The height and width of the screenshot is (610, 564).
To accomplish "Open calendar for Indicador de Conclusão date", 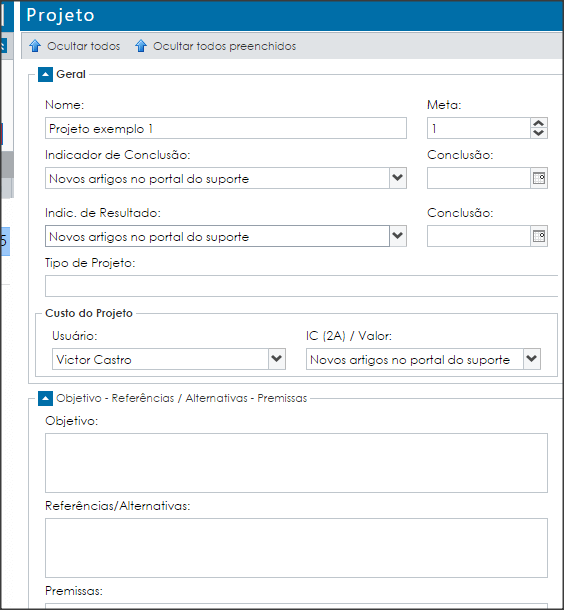I will [x=539, y=178].
